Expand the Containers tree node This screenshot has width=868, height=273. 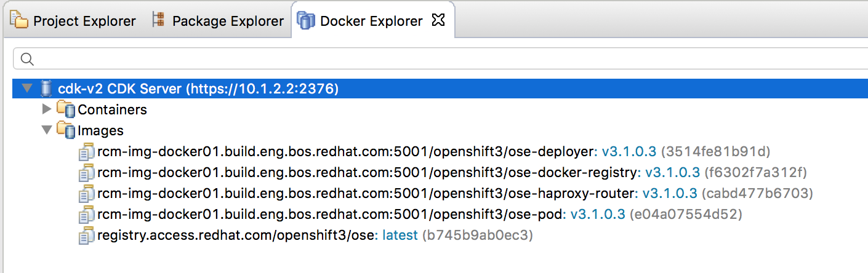pyautogui.click(x=46, y=110)
